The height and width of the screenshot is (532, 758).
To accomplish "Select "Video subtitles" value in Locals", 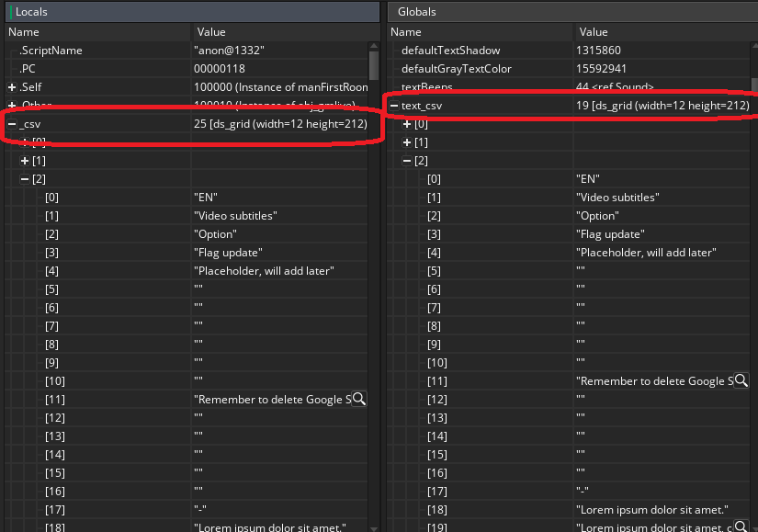I will click(x=235, y=216).
